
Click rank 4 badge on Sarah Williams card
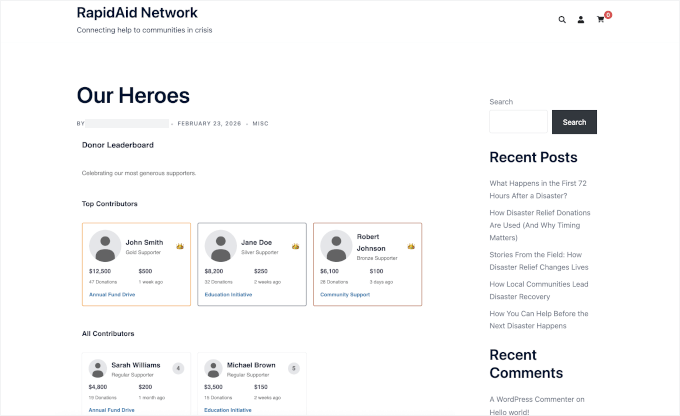[x=178, y=368]
